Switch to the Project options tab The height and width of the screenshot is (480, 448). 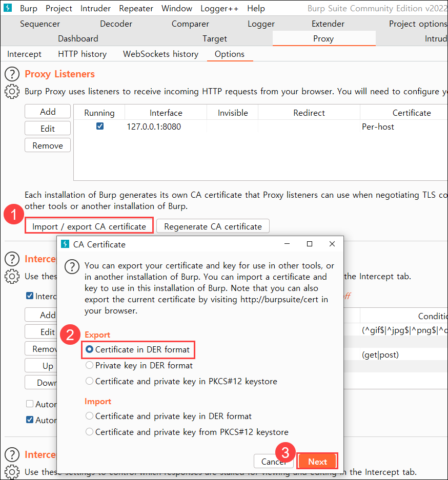(x=418, y=24)
